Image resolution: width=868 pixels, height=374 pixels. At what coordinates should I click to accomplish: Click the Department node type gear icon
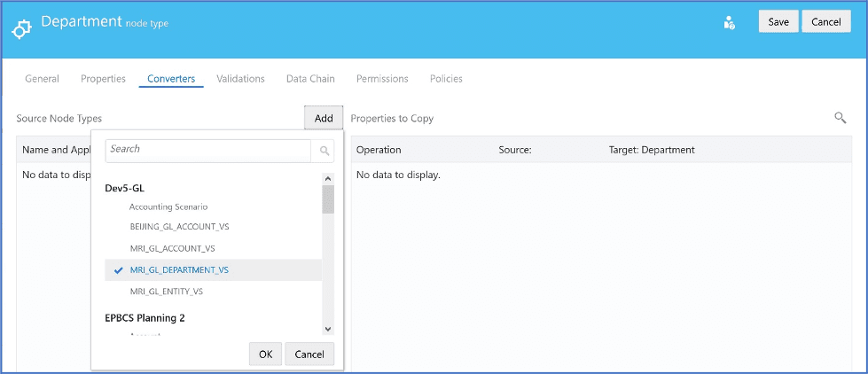[21, 29]
